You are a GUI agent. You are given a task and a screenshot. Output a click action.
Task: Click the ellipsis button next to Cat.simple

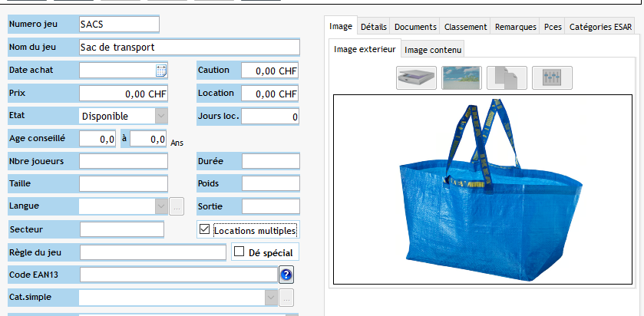[286, 298]
